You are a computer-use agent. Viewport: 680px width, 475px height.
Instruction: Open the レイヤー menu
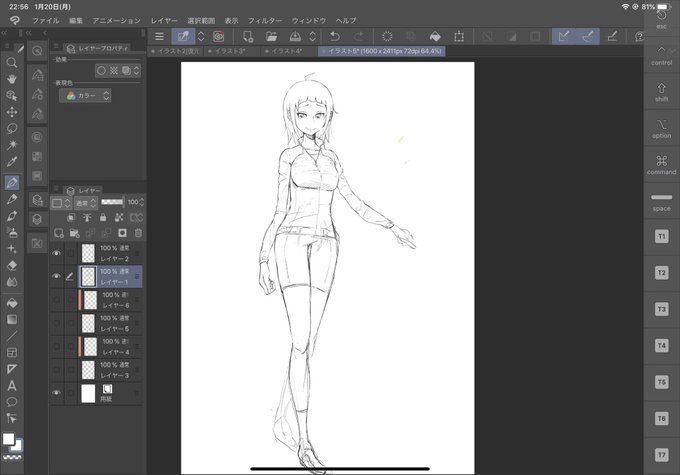click(164, 20)
